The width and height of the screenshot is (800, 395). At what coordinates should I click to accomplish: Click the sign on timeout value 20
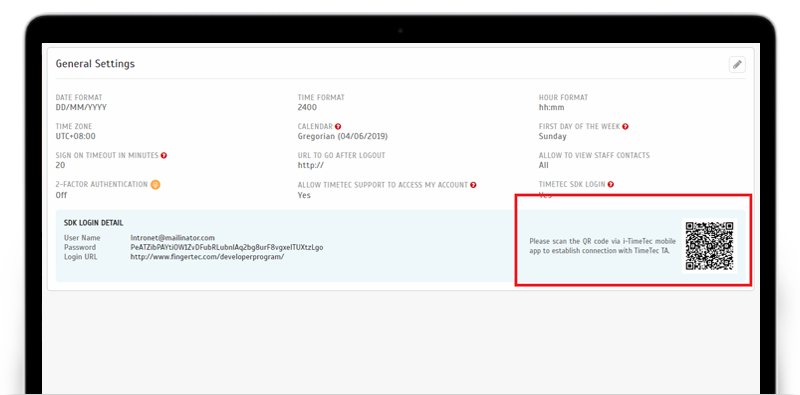coord(60,165)
